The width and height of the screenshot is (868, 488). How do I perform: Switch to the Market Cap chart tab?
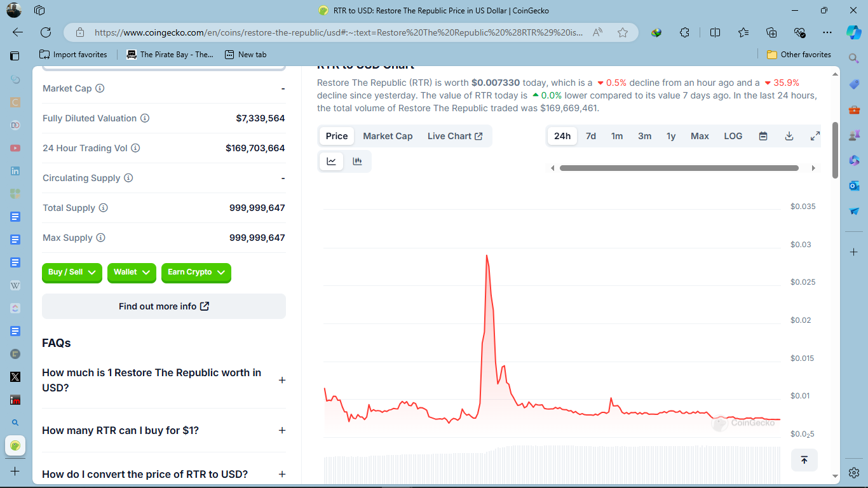click(388, 136)
